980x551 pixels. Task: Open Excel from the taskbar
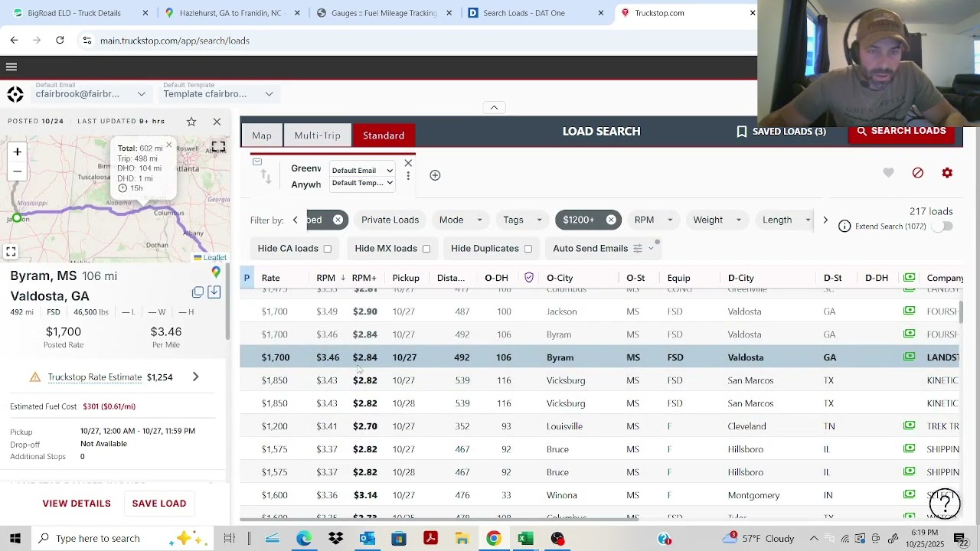[525, 539]
